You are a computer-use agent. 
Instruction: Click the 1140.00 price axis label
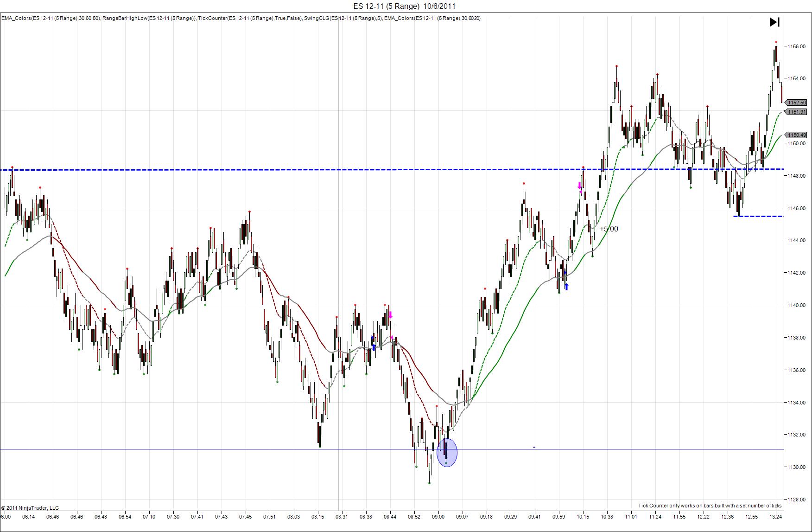tap(797, 305)
